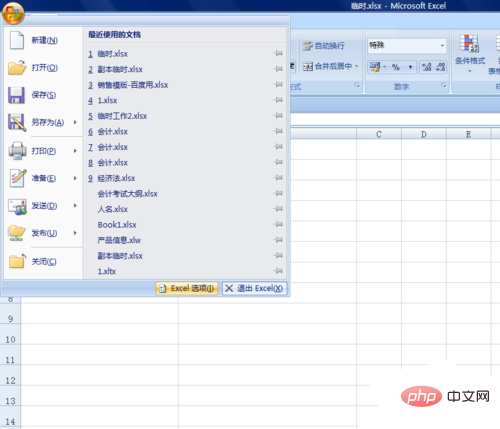Open 条件格式 dropdown arrow

(470, 71)
